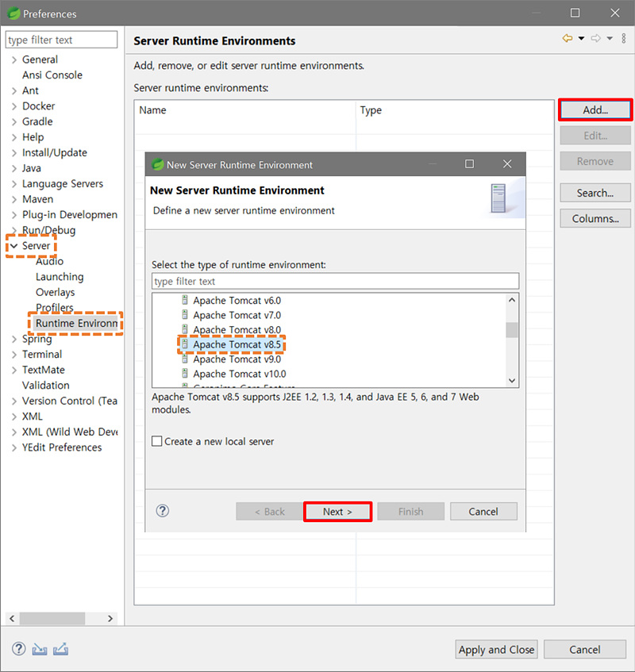The width and height of the screenshot is (635, 672).
Task: Select the Validation preferences item
Action: (46, 386)
